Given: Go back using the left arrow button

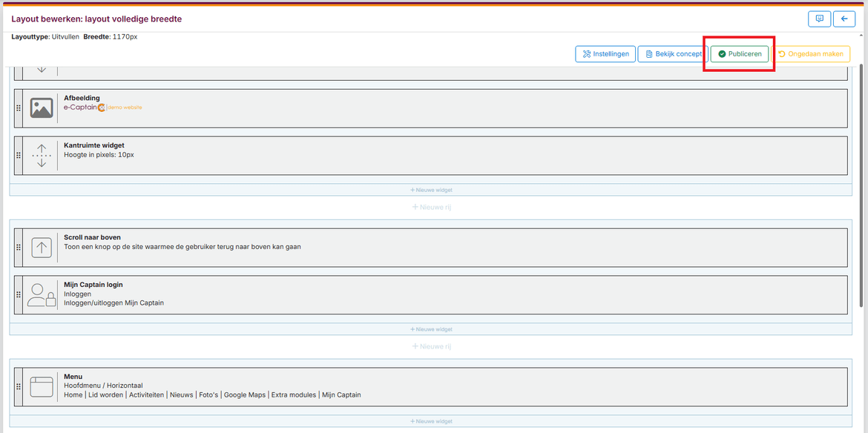Looking at the screenshot, I should pyautogui.click(x=844, y=19).
